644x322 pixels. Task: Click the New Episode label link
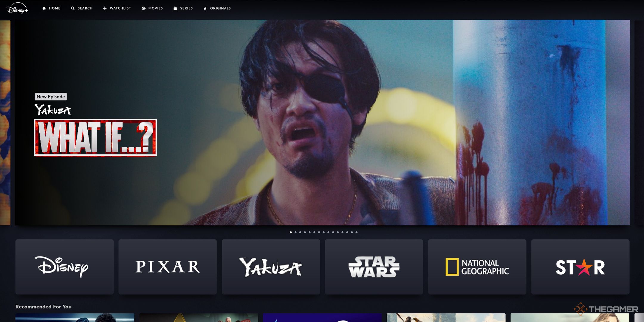click(x=51, y=97)
